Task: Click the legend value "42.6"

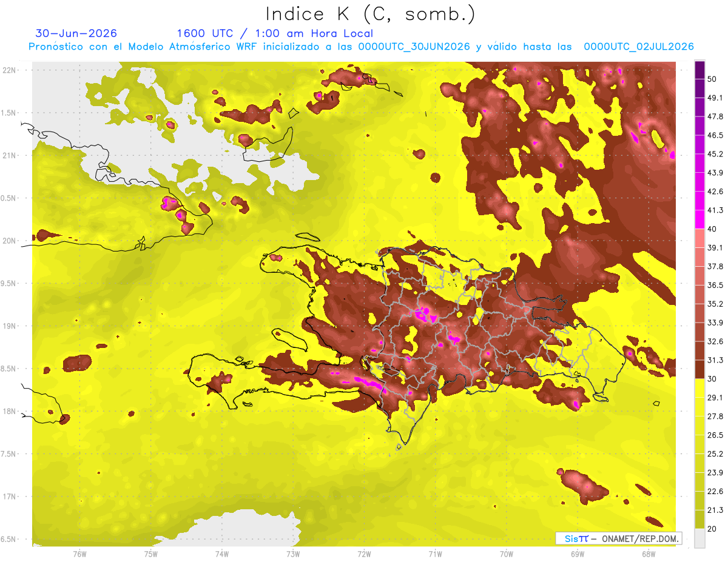Action: [x=715, y=192]
